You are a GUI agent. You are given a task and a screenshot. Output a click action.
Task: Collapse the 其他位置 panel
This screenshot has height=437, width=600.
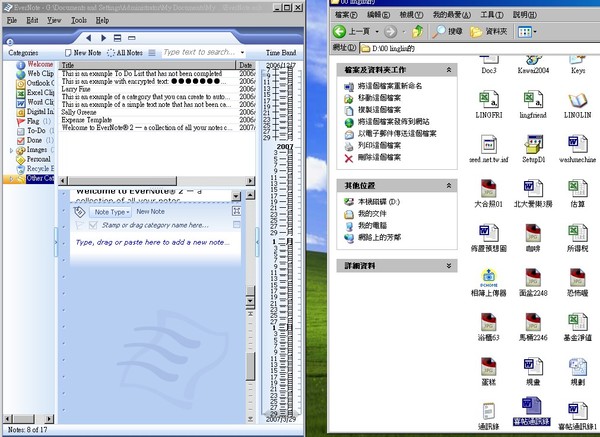[448, 186]
